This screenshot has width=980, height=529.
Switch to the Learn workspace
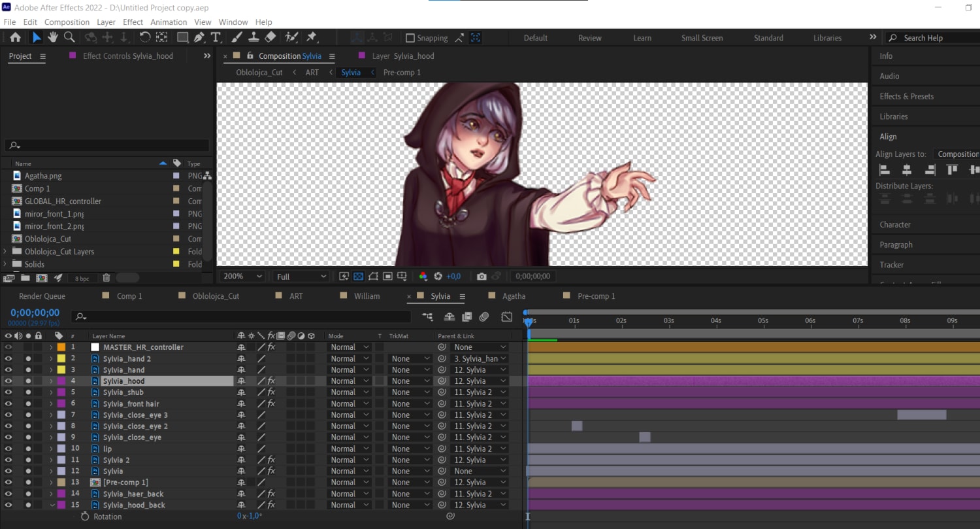642,38
